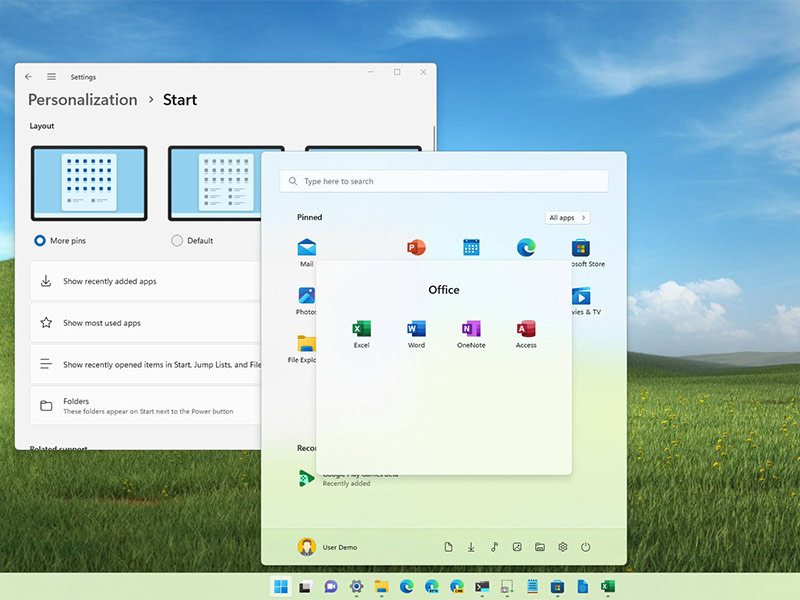Open Pictures folder shortcut in Start footer
The height and width of the screenshot is (600, 800).
517,547
